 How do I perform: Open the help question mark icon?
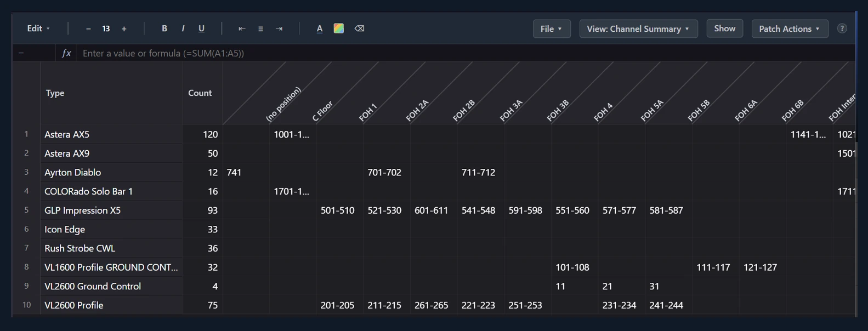point(842,28)
